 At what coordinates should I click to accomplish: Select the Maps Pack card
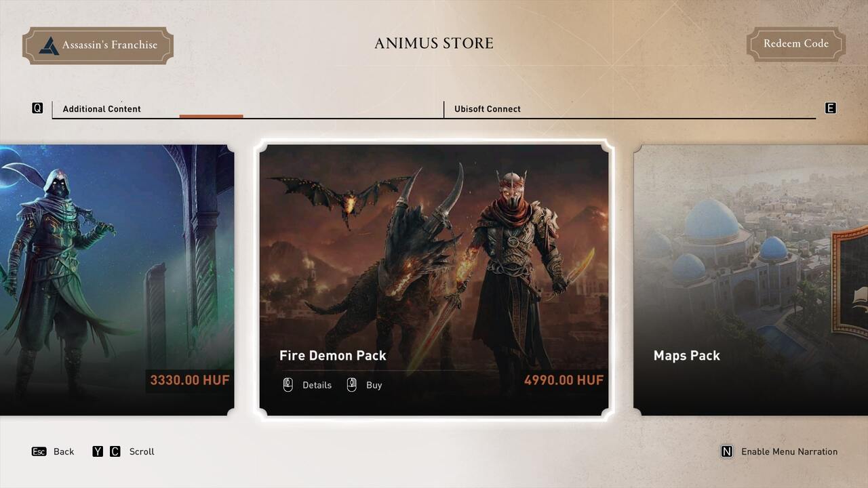[751, 280]
